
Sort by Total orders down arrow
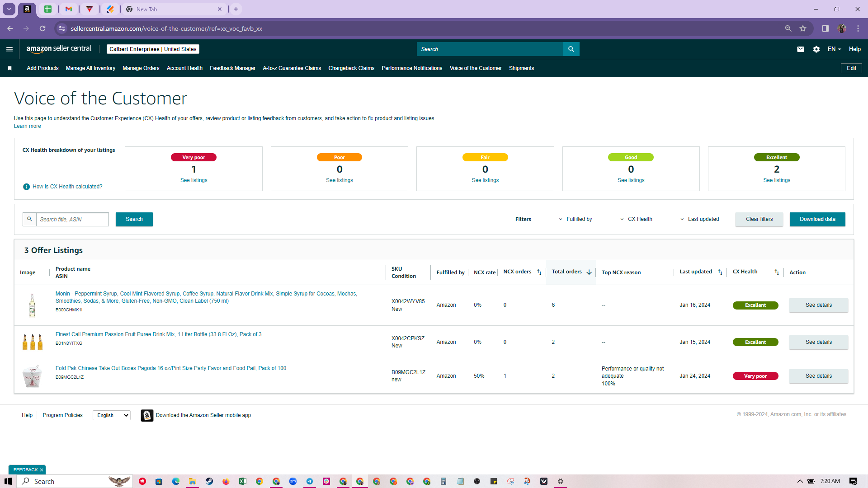pos(589,272)
